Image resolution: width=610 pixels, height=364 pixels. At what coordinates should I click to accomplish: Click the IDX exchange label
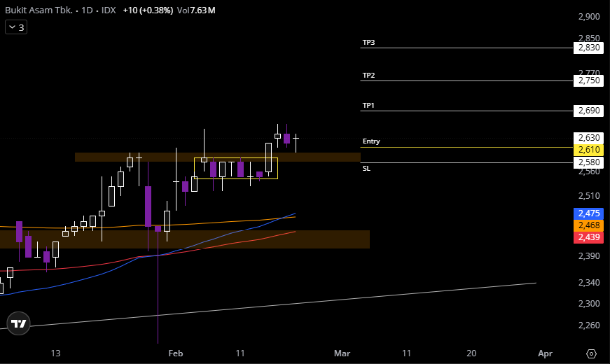click(x=109, y=10)
